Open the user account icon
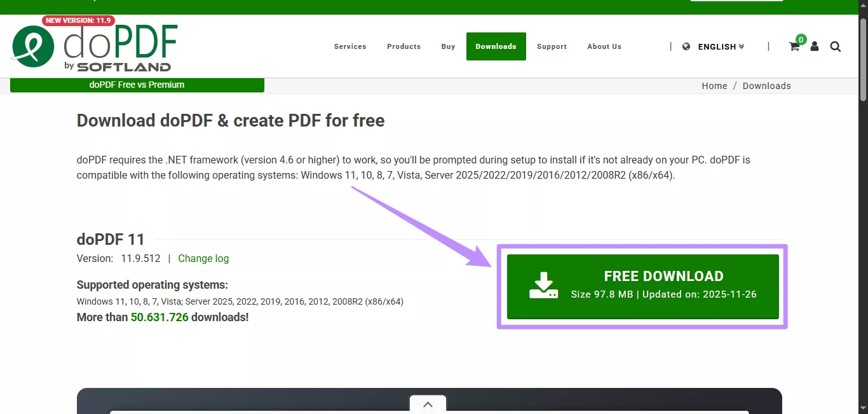868x414 pixels. pyautogui.click(x=815, y=46)
